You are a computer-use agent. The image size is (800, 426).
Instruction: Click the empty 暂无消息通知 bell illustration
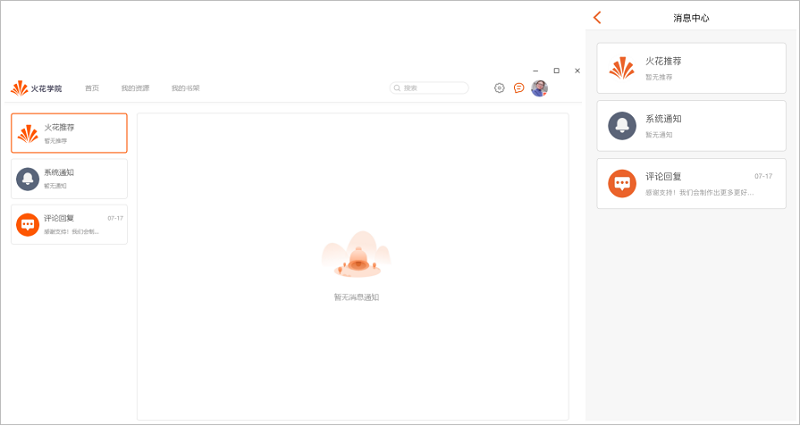tap(356, 258)
